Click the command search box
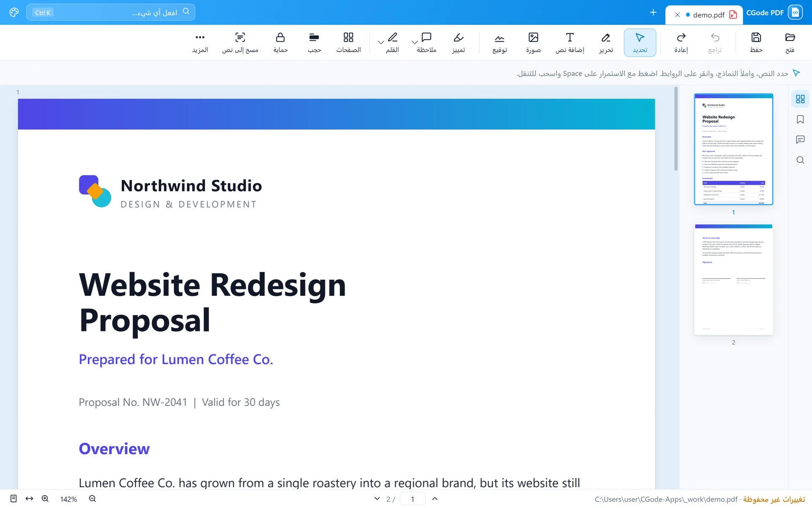The image size is (812, 508). click(111, 12)
